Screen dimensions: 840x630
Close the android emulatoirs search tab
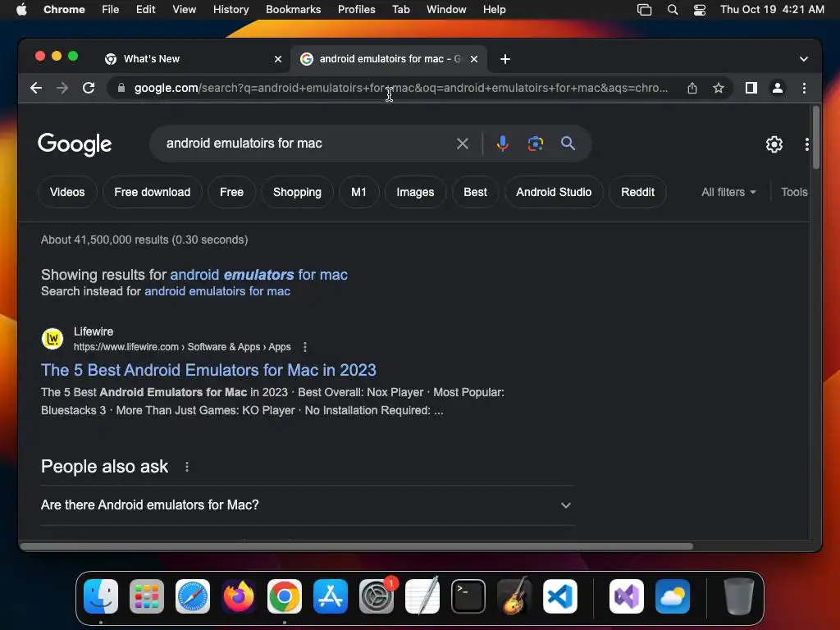tap(473, 59)
